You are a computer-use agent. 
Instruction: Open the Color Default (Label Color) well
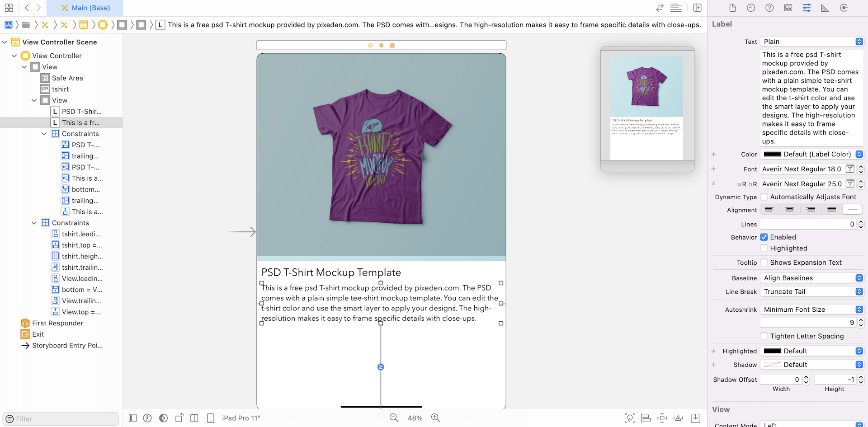(811, 155)
